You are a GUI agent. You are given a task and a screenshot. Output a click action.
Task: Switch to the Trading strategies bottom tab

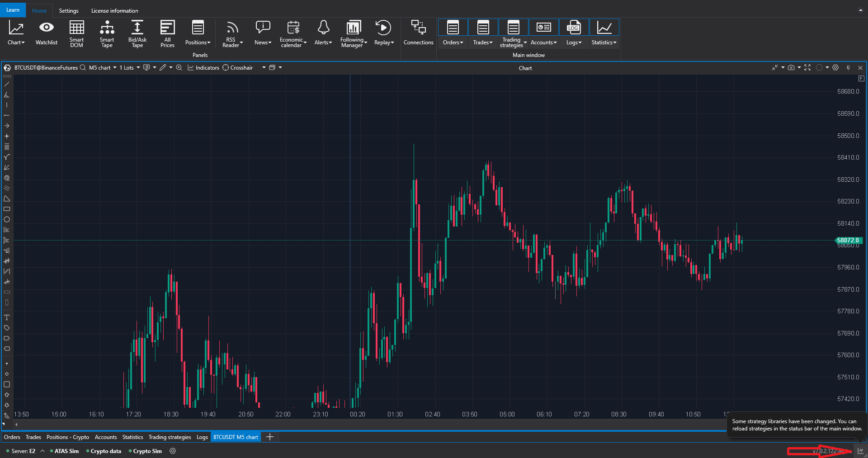point(170,437)
